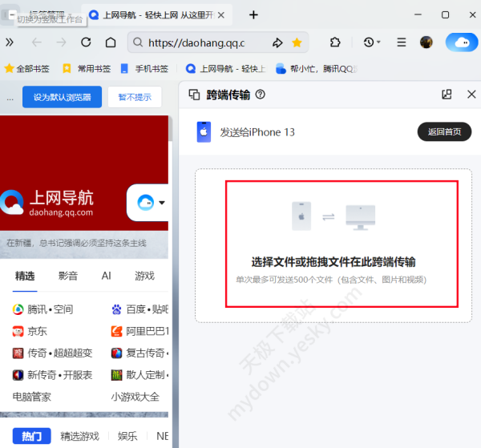Image resolution: width=481 pixels, height=448 pixels.
Task: Switch to the 影音 tab
Action: [68, 276]
